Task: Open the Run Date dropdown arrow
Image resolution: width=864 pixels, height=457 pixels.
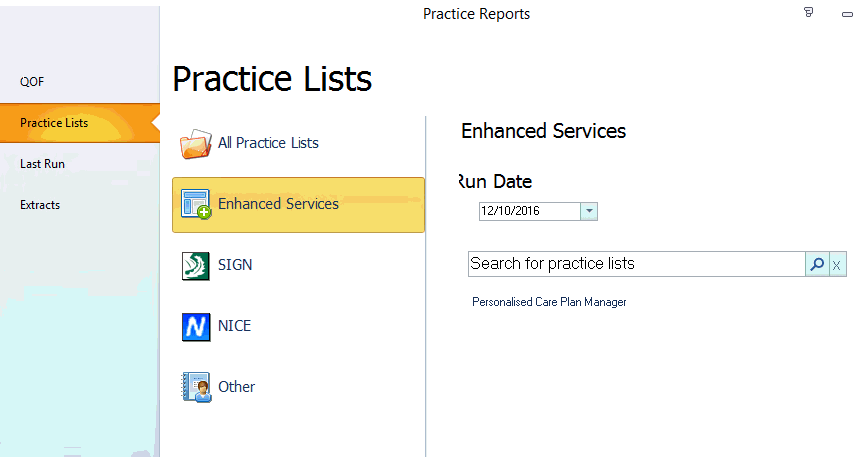Action: click(x=589, y=211)
